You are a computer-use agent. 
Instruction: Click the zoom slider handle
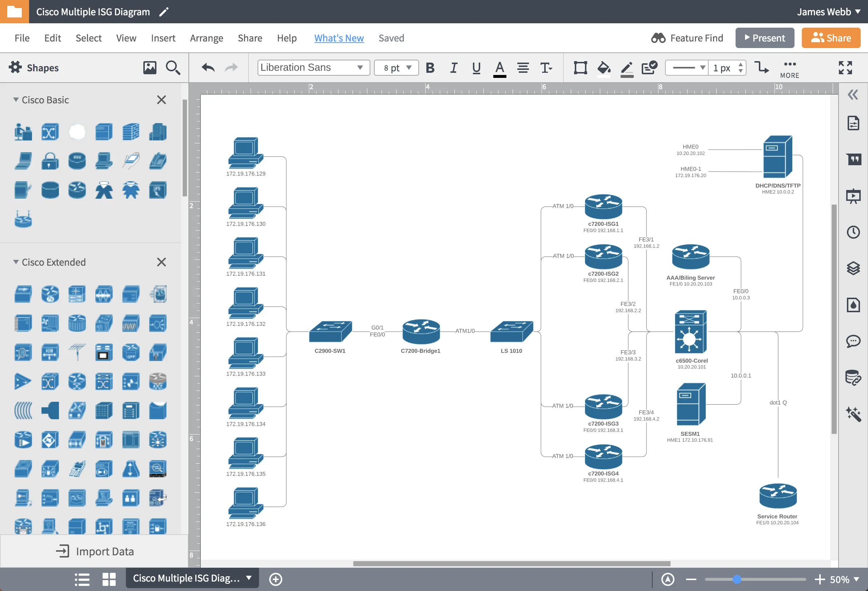click(x=737, y=579)
